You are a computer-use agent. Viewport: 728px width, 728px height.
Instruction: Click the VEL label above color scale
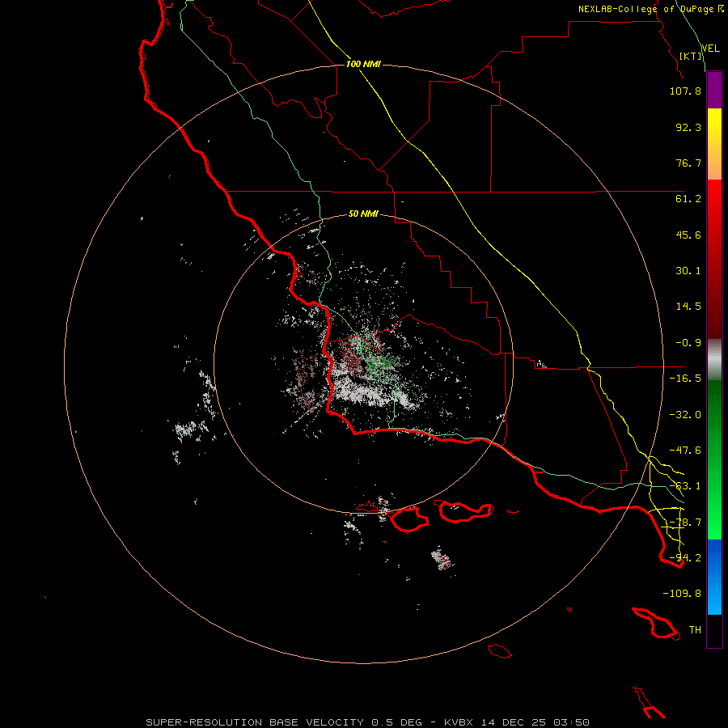(710, 49)
